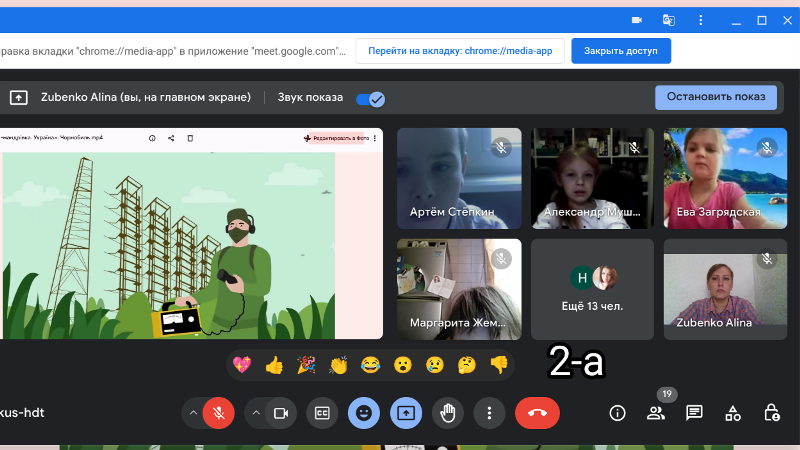The height and width of the screenshot is (450, 800).
Task: Disable the 'Звук показа' audio switch
Action: pyautogui.click(x=371, y=98)
